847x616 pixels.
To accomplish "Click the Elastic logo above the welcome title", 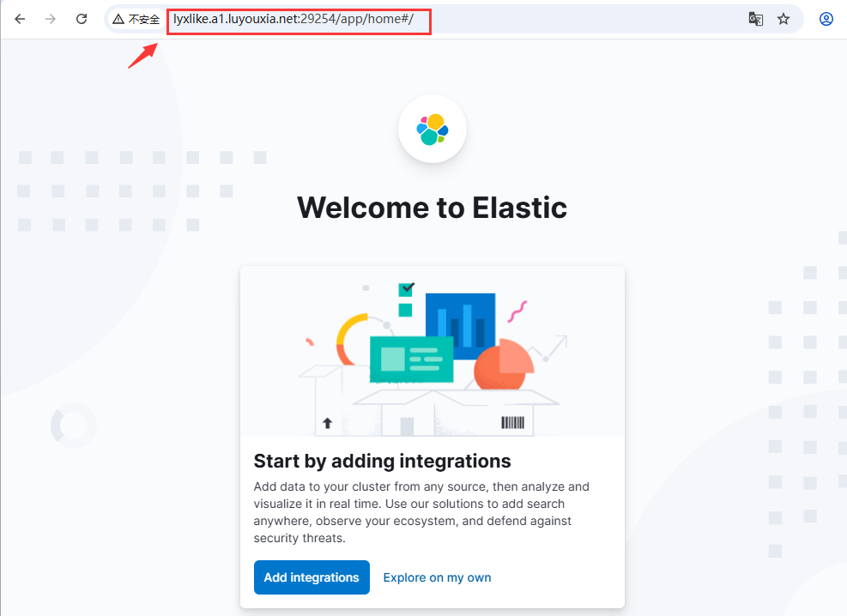I will click(x=433, y=129).
